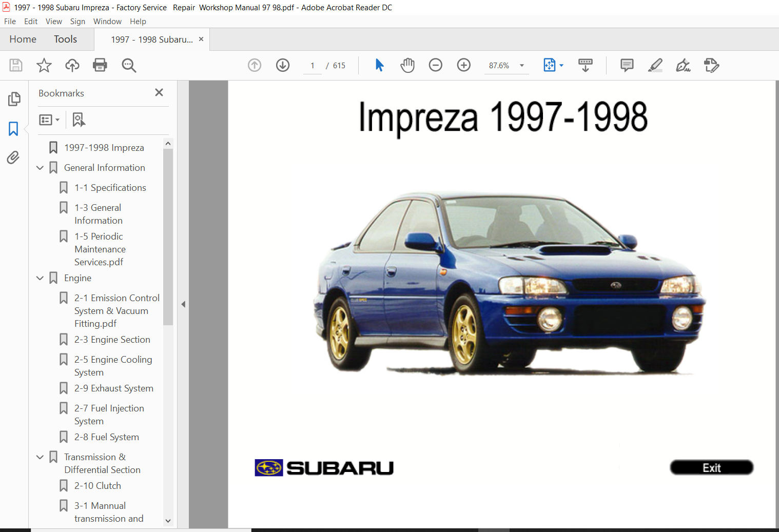Upload file to Document Cloud
This screenshot has height=532, width=779.
(x=72, y=65)
